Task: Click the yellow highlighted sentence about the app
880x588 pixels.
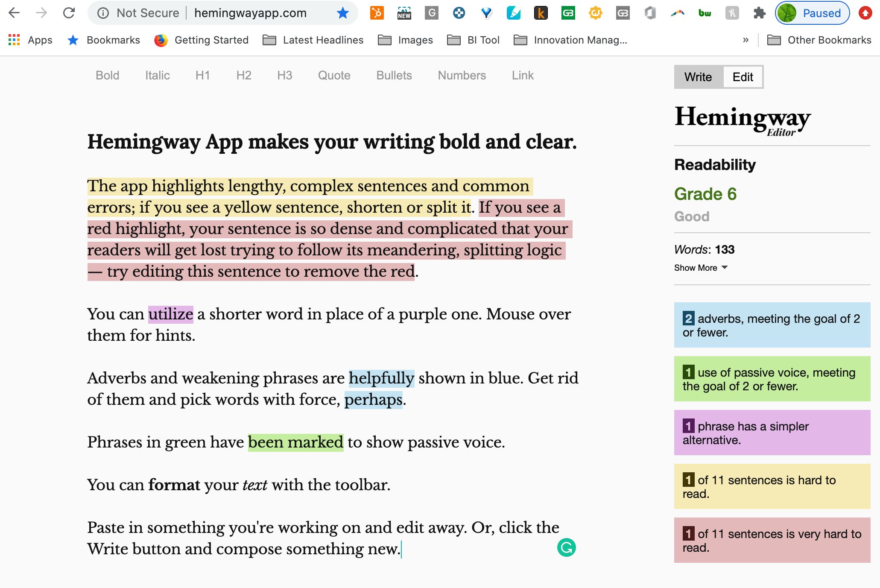Action: click(x=310, y=197)
